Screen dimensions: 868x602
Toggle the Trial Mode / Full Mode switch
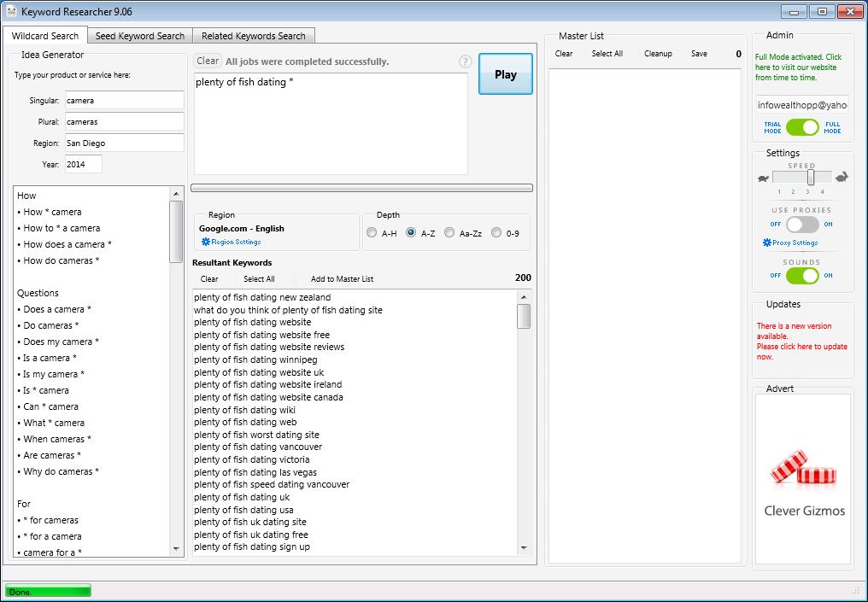tap(802, 127)
